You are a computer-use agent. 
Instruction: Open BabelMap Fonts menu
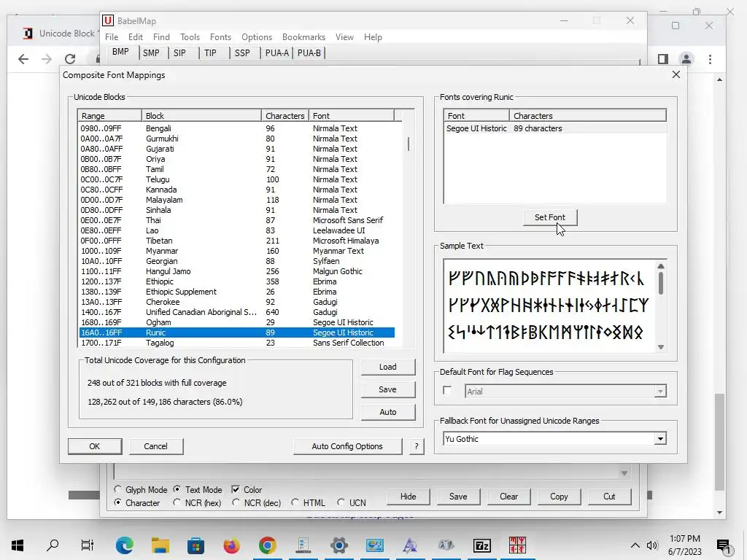point(220,36)
